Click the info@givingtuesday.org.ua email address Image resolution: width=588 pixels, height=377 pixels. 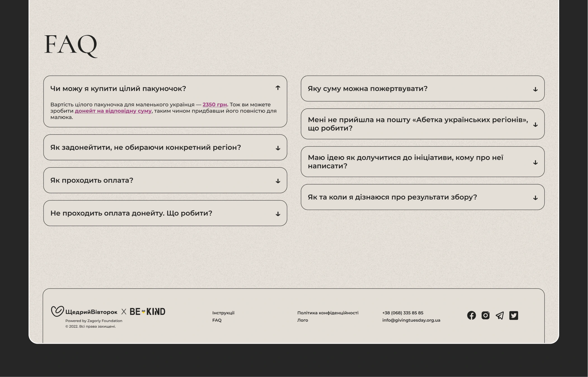411,320
